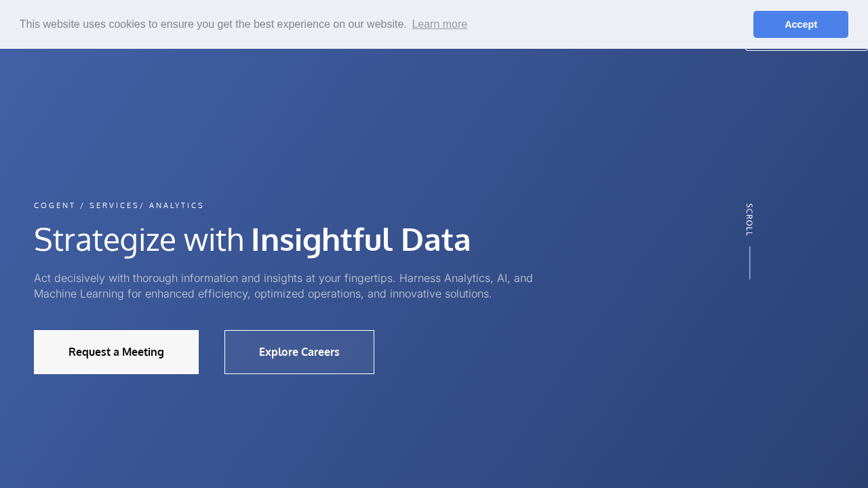Click the word 'fingertips' in description
868x488 pixels.
coord(370,278)
